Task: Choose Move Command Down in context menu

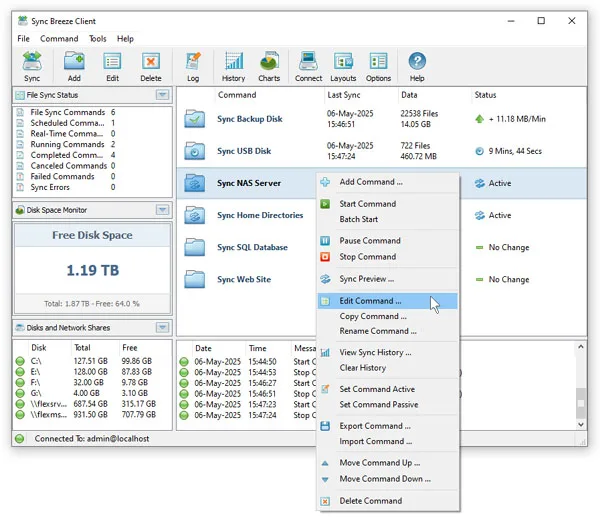Action: [388, 479]
